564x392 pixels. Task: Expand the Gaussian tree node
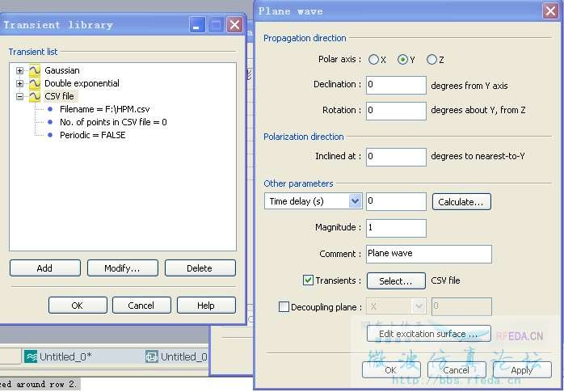(x=20, y=70)
